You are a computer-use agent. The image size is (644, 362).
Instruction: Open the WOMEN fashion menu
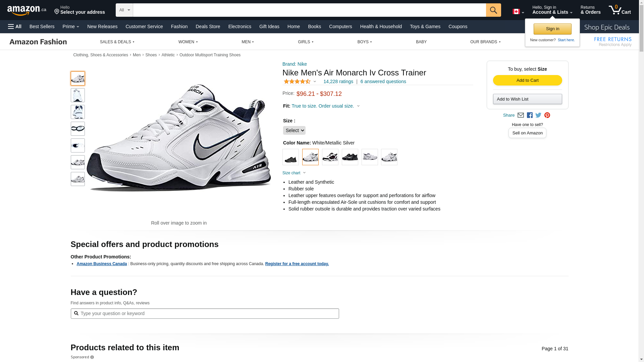188,42
